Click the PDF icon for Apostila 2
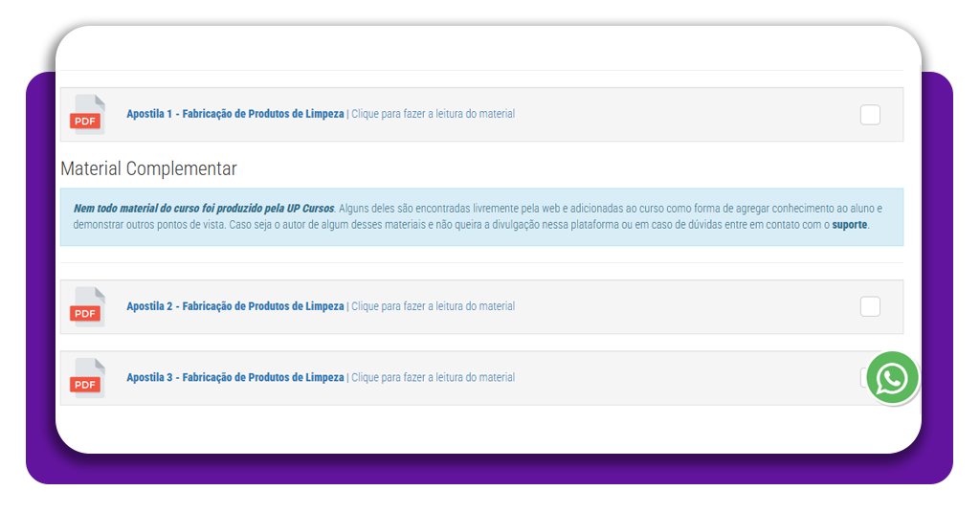Viewport: 980px width, 513px height. pos(86,306)
